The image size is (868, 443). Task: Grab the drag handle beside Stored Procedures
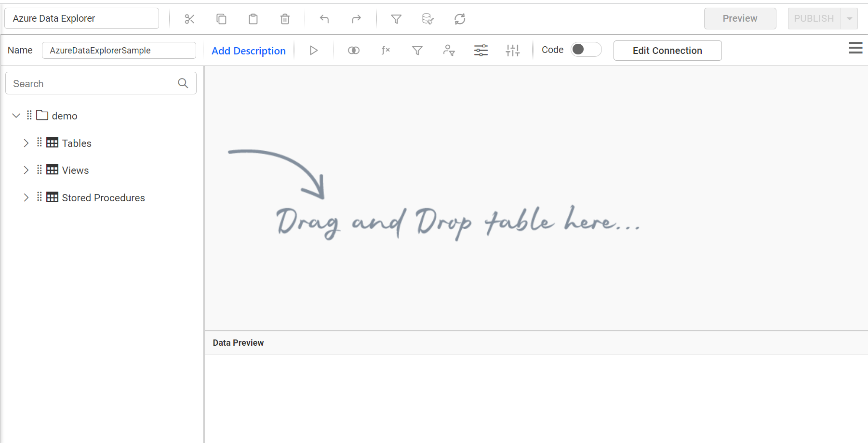coord(40,197)
